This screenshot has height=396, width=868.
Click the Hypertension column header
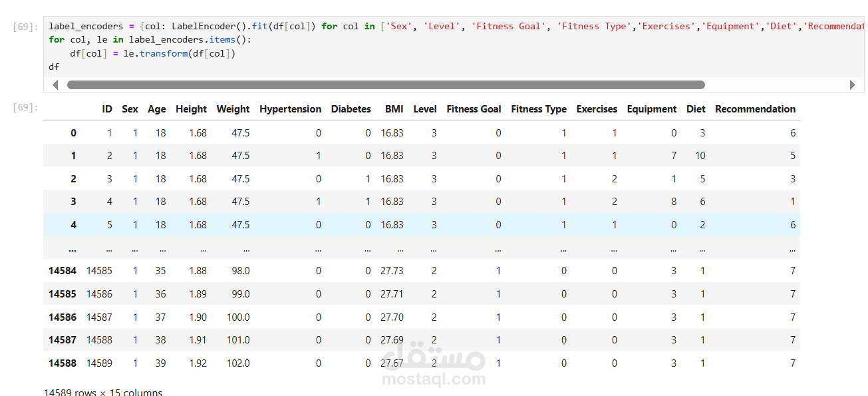[x=290, y=109]
